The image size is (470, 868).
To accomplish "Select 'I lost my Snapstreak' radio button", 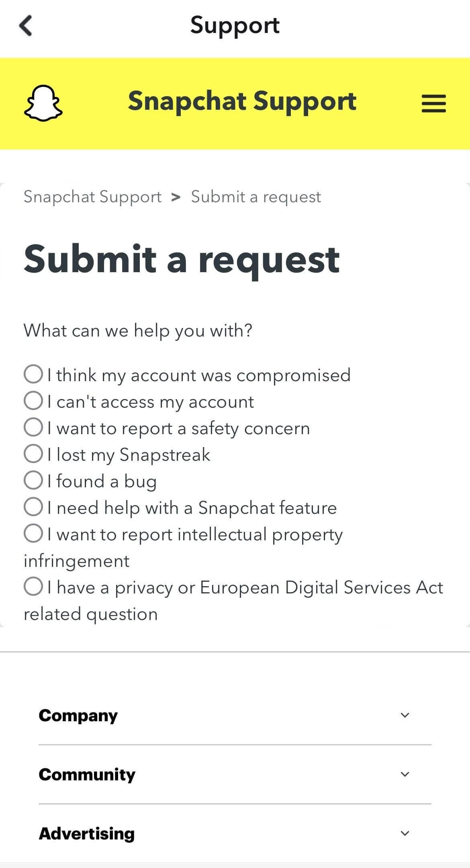I will point(33,454).
